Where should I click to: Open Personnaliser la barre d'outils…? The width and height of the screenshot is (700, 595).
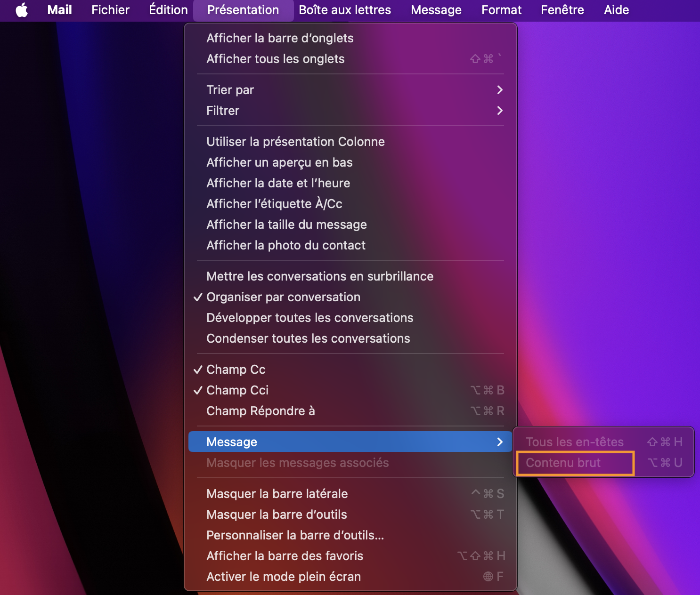(x=350, y=535)
